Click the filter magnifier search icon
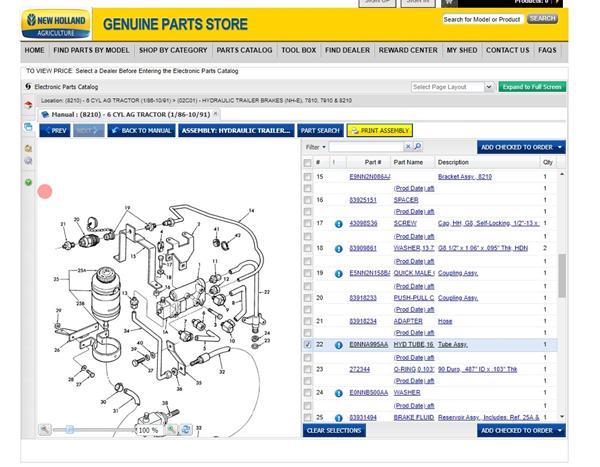The image size is (600, 467). pyautogui.click(x=417, y=146)
